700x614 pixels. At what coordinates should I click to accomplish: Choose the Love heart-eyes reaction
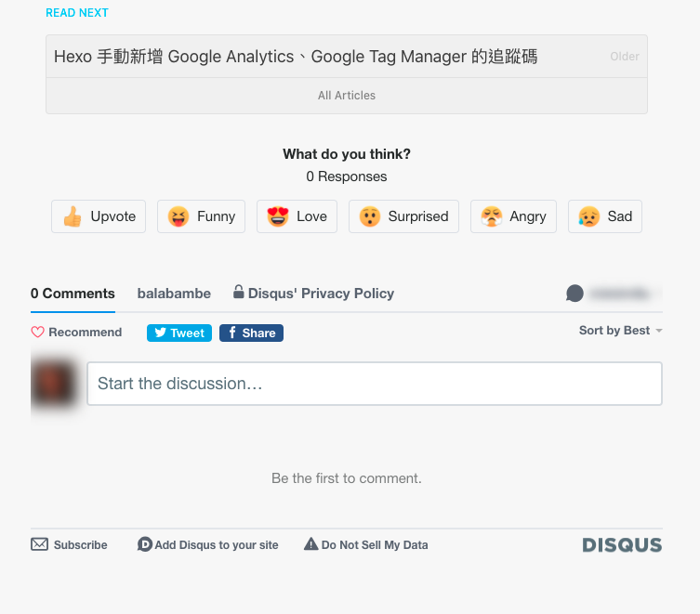coord(297,216)
